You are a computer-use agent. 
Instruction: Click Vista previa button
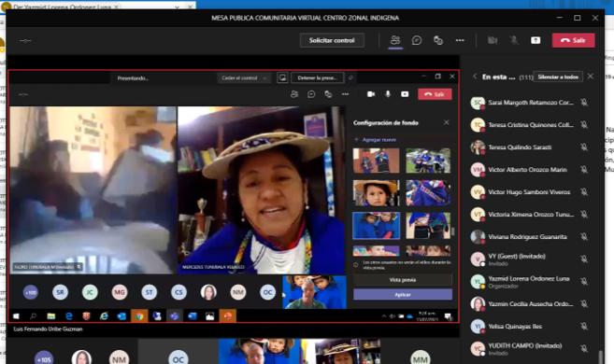tap(403, 280)
